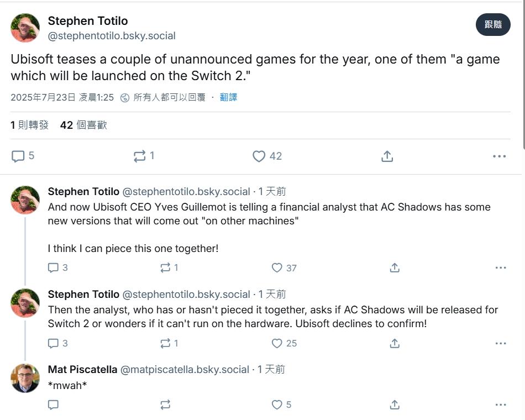The height and width of the screenshot is (420, 525).
Task: Open options for the 'declines to confirm' reply
Action: click(501, 343)
